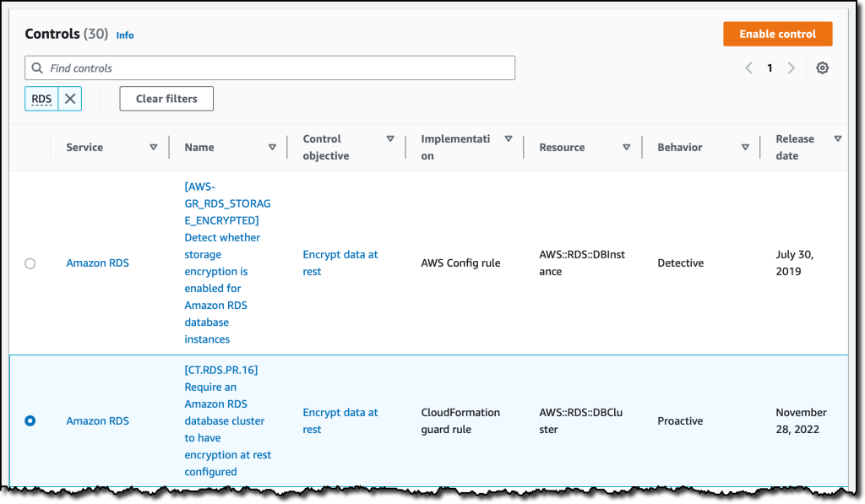The image size is (865, 504).
Task: Select the AWS-GR_RDS_STORAGE_ENCRYPTED control radio button
Action: click(30, 263)
